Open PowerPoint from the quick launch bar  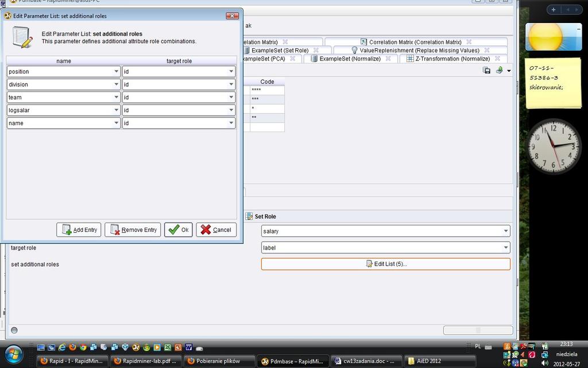point(178,348)
